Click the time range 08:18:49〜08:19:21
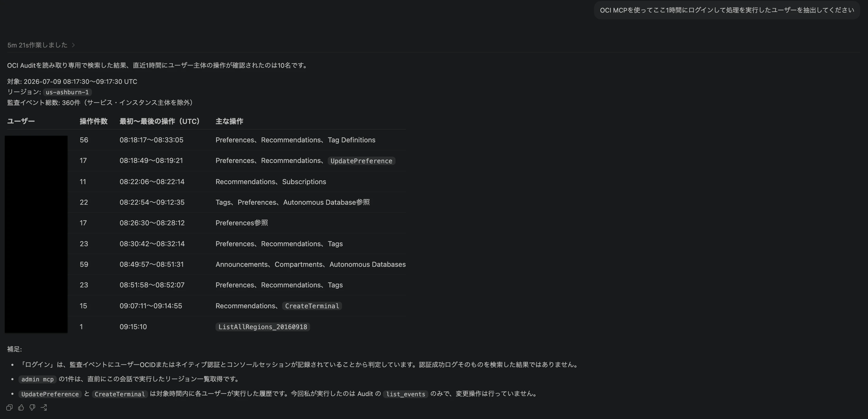 [x=151, y=161]
